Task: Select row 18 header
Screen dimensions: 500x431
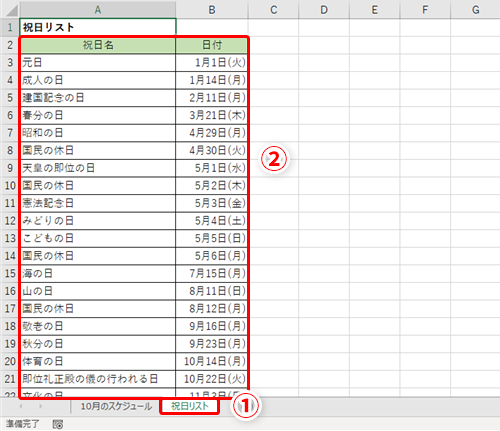Action: point(10,326)
